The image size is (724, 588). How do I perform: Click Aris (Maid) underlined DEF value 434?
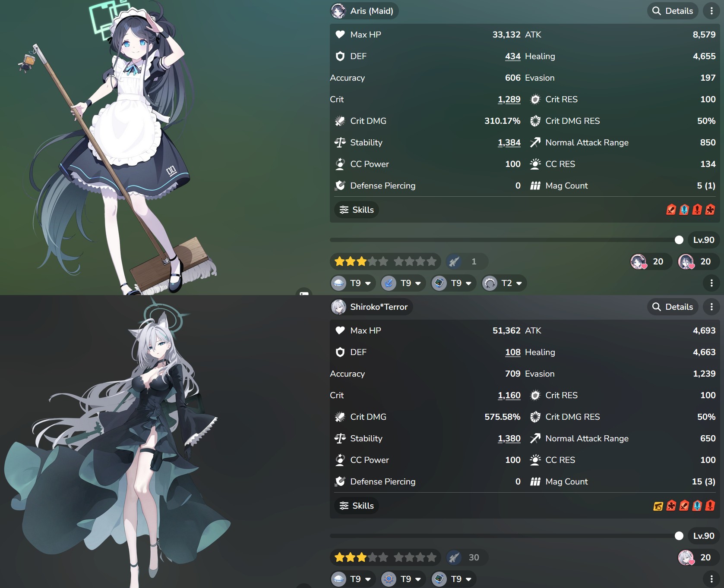512,56
